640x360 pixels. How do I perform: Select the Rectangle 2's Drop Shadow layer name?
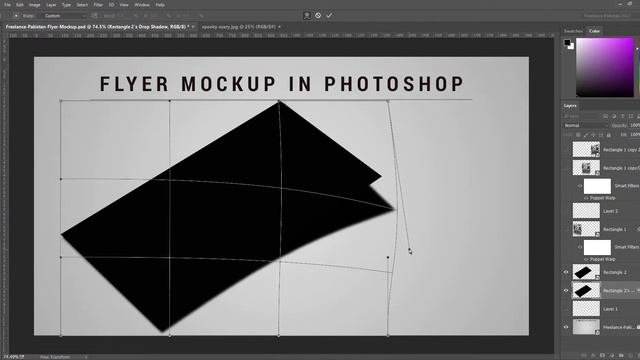click(618, 291)
